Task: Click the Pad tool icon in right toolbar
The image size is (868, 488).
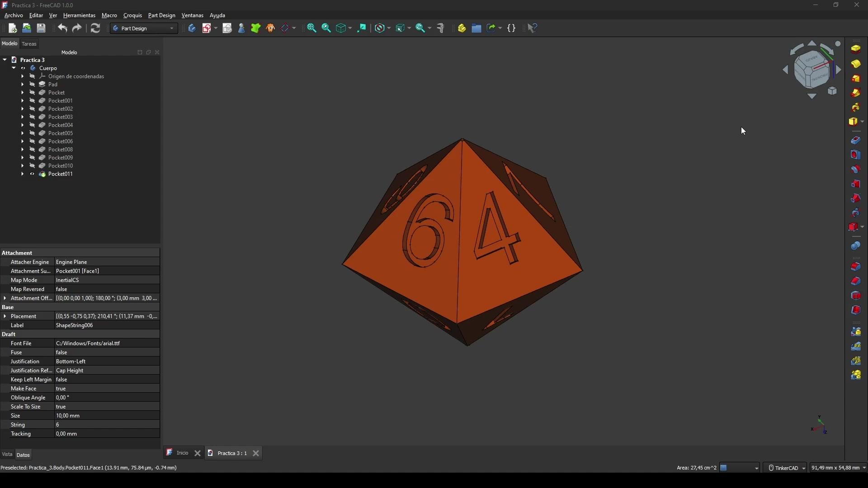Action: (856, 49)
